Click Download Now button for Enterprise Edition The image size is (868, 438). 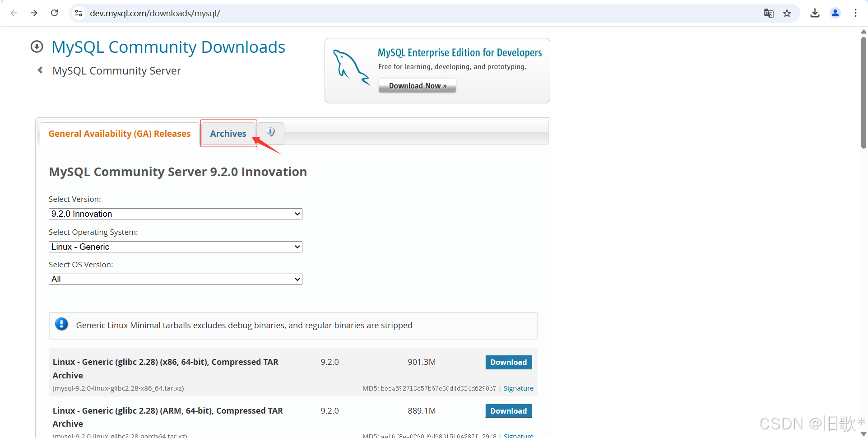pos(417,86)
